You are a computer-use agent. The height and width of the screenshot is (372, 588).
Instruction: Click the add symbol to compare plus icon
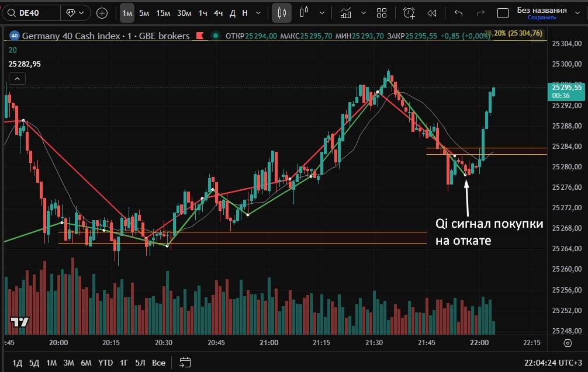(x=102, y=12)
